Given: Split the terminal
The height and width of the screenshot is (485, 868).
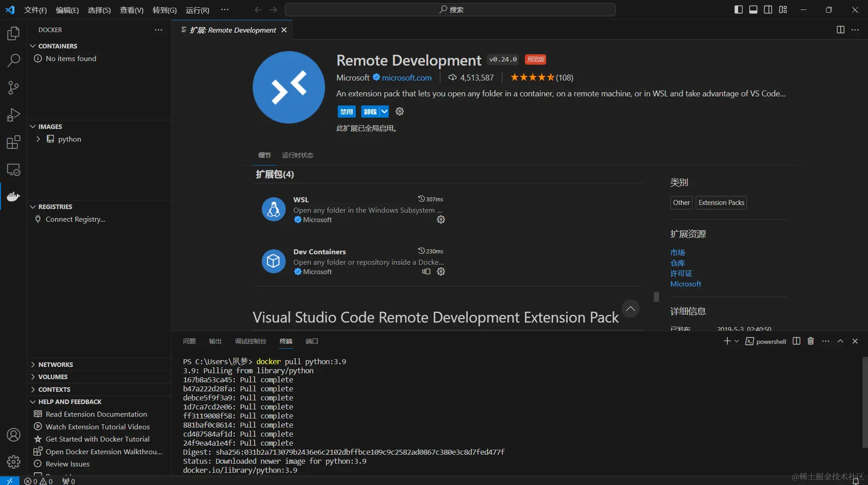Looking at the screenshot, I should pos(797,341).
